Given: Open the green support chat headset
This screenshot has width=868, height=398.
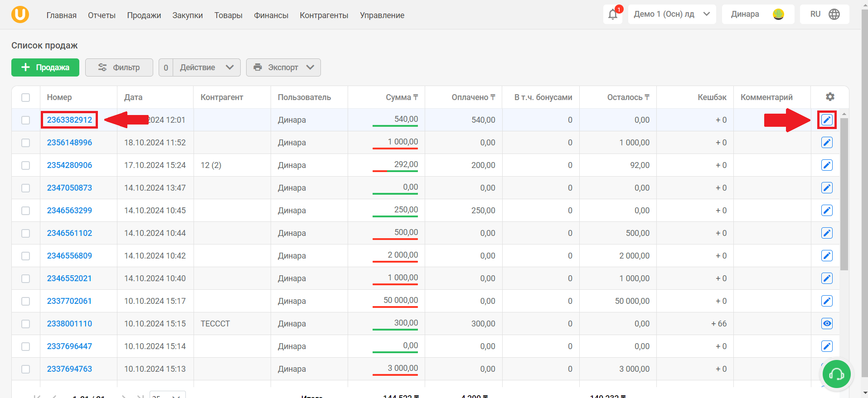Looking at the screenshot, I should point(836,374).
